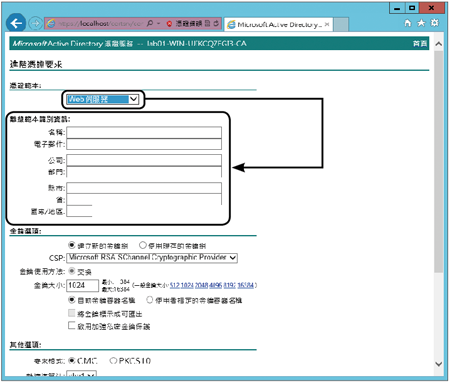Viewport: 450px width, 383px height.
Task: Select the CMC request format radio
Action: 71,361
